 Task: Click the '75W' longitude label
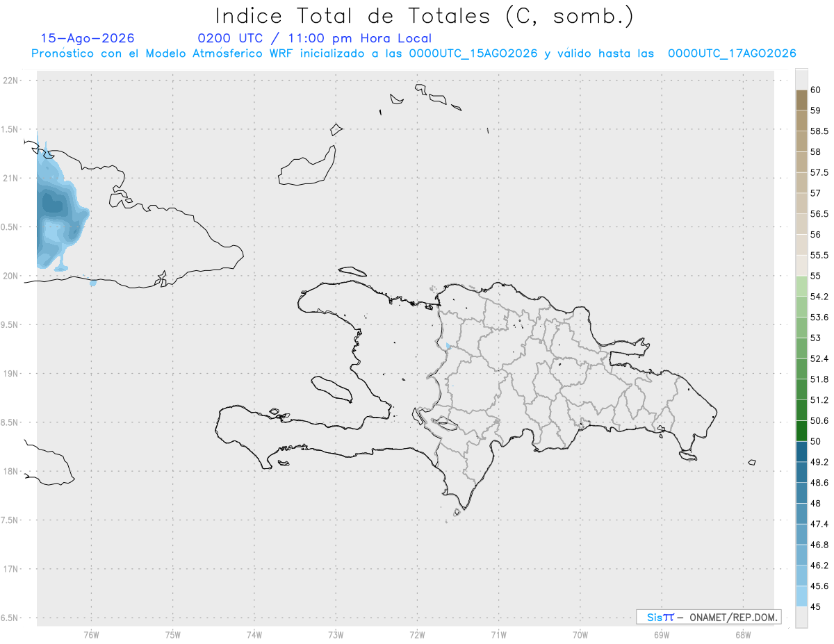[x=172, y=635]
